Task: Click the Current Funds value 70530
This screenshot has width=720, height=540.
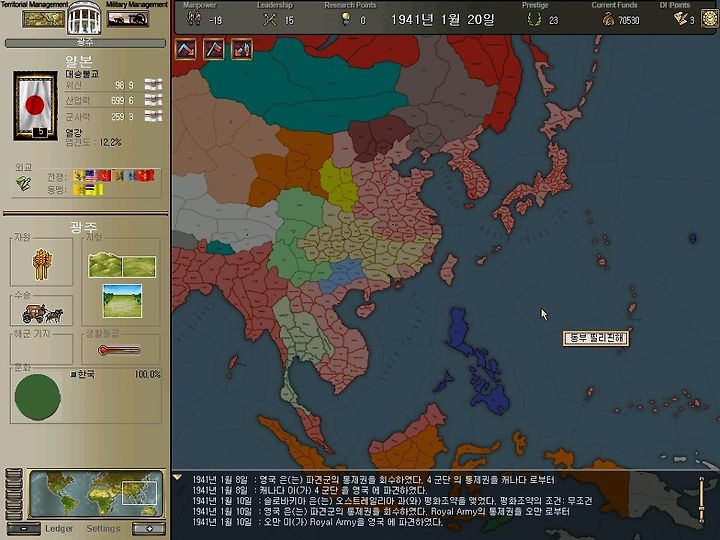Action: click(x=629, y=21)
